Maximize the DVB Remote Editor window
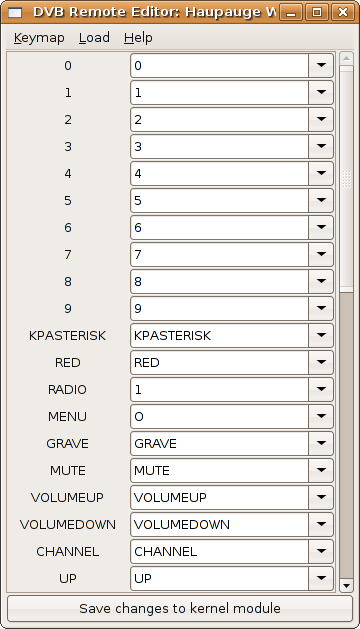The height and width of the screenshot is (629, 360). point(317,12)
